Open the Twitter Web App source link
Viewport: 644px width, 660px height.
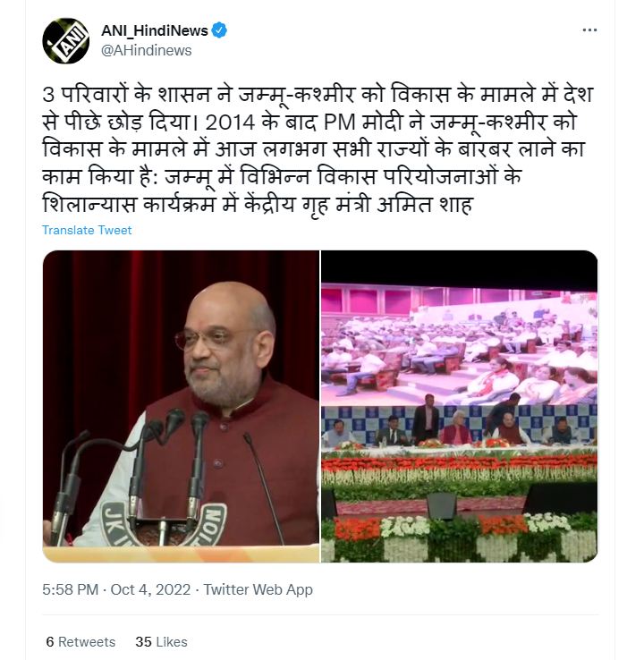pyautogui.click(x=258, y=589)
